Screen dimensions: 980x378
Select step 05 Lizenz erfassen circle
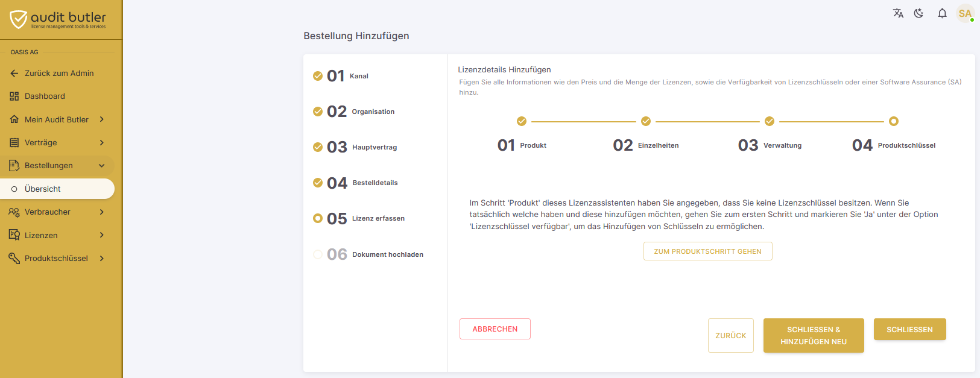point(318,218)
